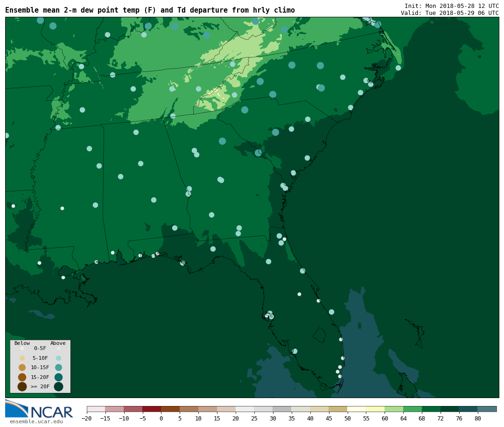This screenshot has width=504, height=427.
Task: Click the '-20' colorbar tick label
Action: point(86,418)
